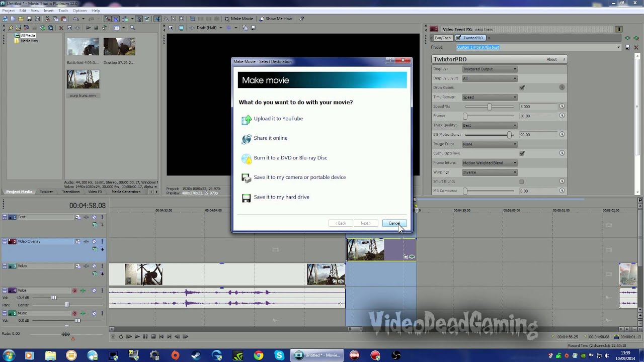Viewport: 644px width, 362px height.
Task: Switch to the Transitions tab
Action: point(70,192)
